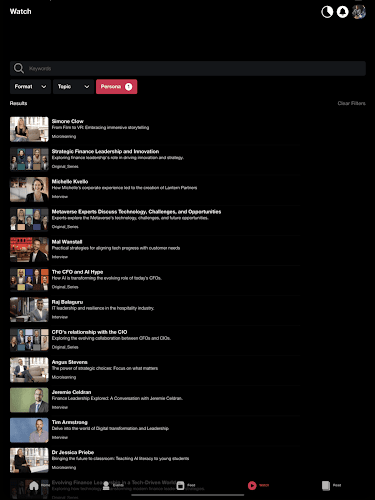Open Tim Armstrong interview thumbnail
This screenshot has width=375, height=500.
pos(29,430)
